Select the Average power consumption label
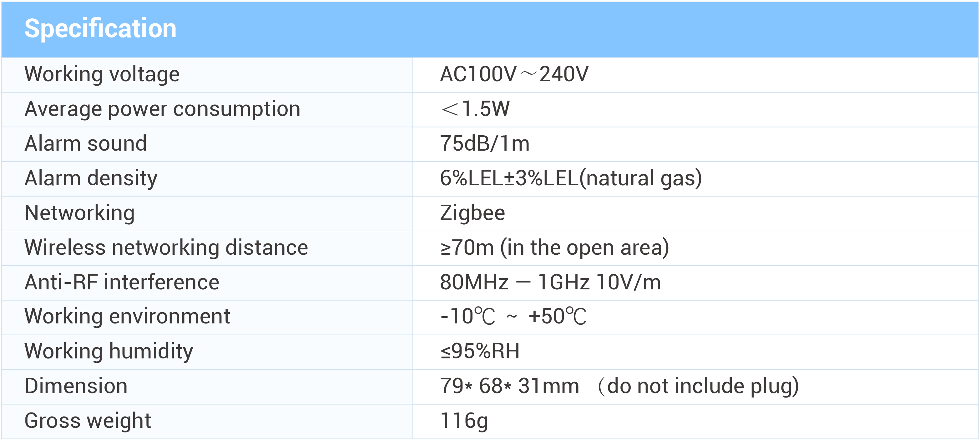This screenshot has width=980, height=445. click(162, 109)
